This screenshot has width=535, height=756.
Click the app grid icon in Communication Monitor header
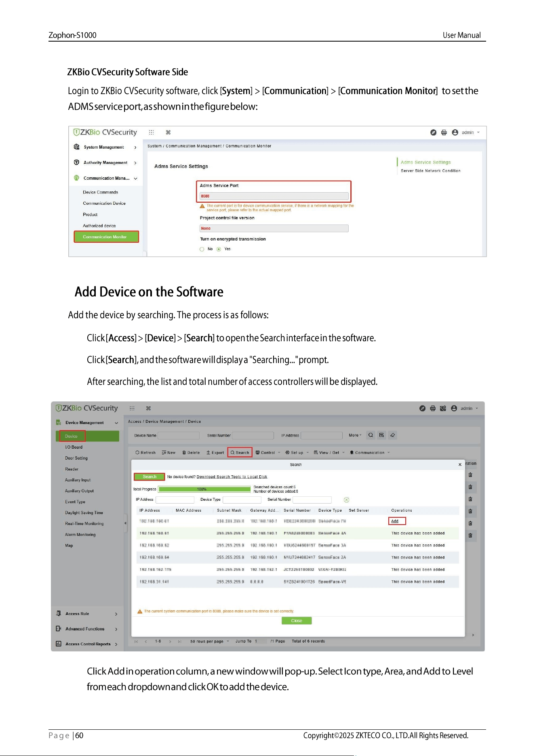tap(152, 132)
